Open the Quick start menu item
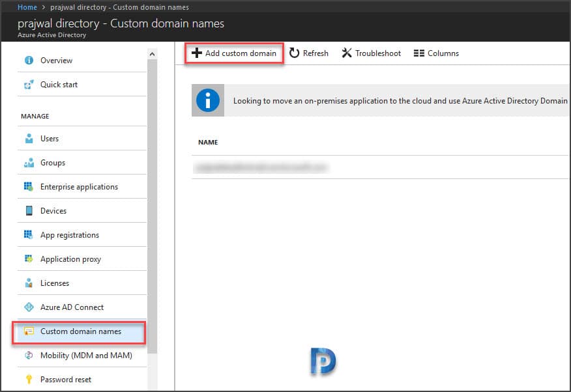Screen dimensions: 571x392 point(82,85)
